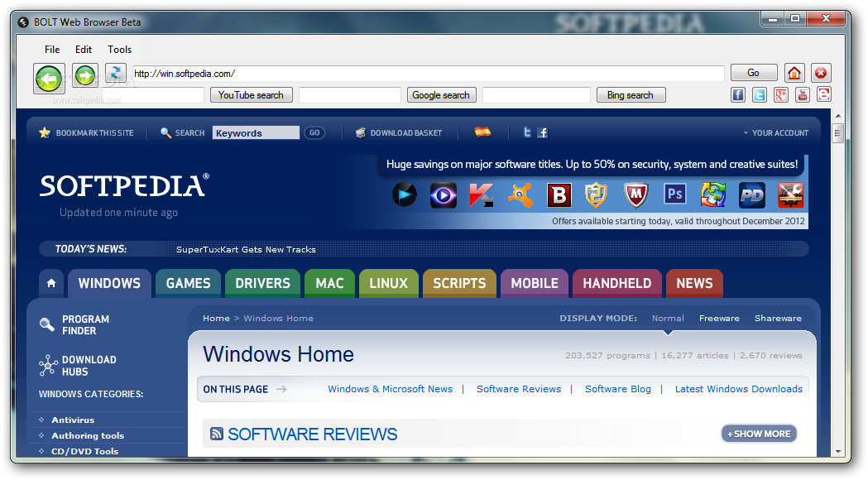The image size is (868, 480).
Task: Click the RSS icon beside Software Reviews
Action: tap(217, 434)
